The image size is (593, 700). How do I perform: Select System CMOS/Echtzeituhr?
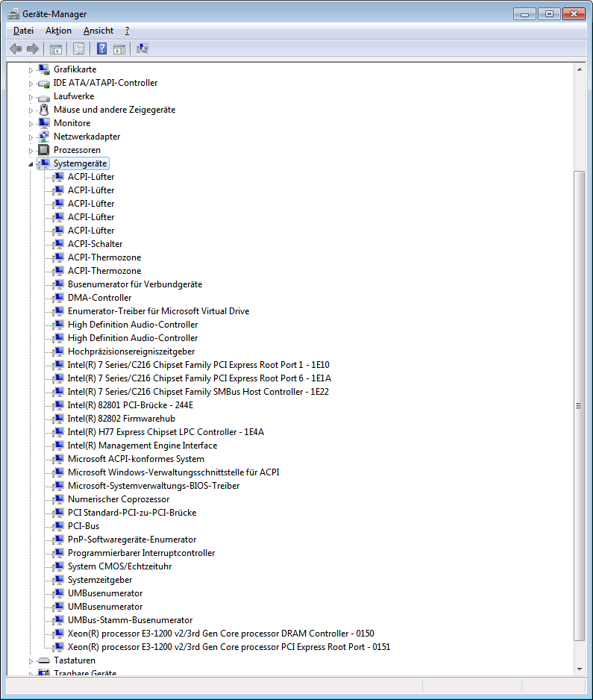pyautogui.click(x=119, y=566)
